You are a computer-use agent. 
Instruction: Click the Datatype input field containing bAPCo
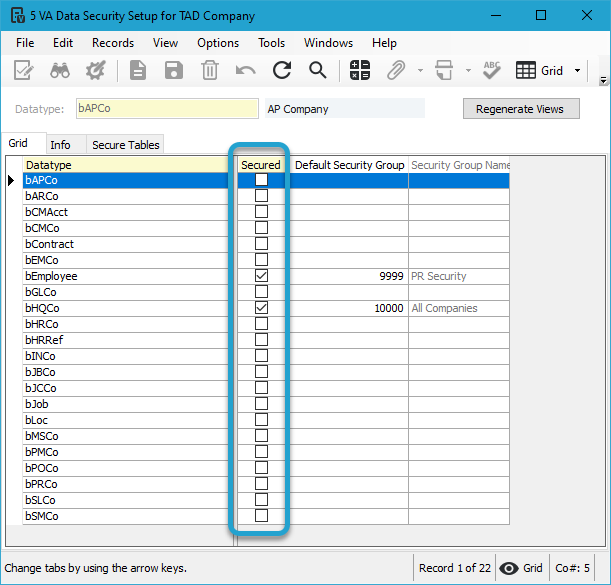click(167, 108)
